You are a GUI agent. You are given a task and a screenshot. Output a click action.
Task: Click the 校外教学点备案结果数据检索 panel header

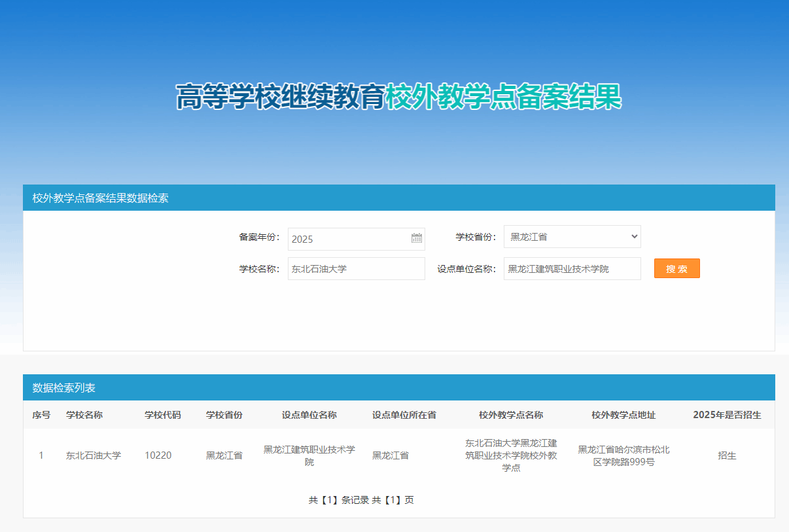399,198
